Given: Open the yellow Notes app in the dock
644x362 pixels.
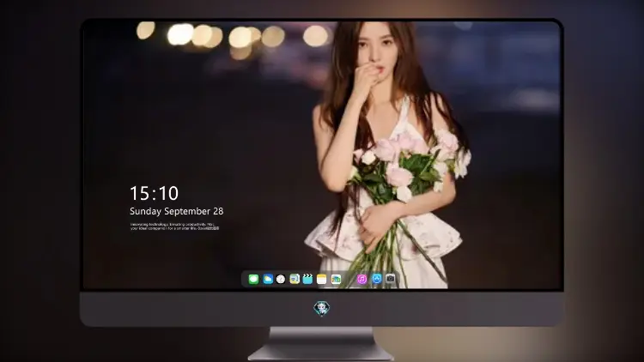Looking at the screenshot, I should (x=322, y=280).
